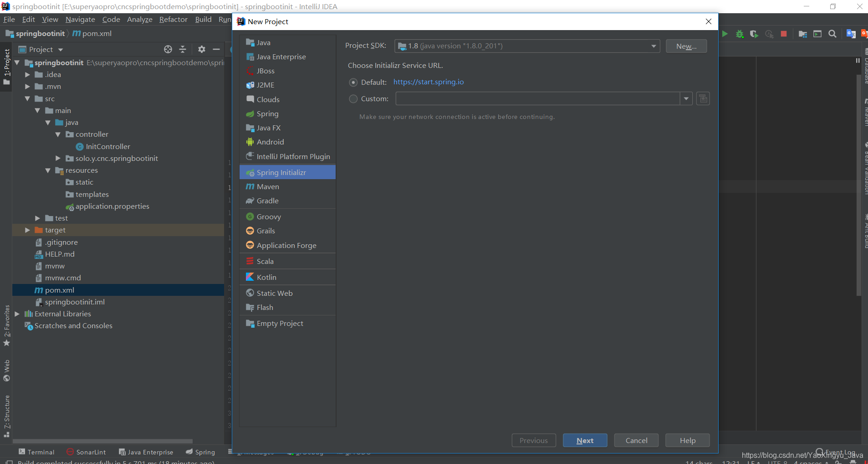This screenshot has width=868, height=464.
Task: Collapse the springbootinit root node
Action: [17, 62]
